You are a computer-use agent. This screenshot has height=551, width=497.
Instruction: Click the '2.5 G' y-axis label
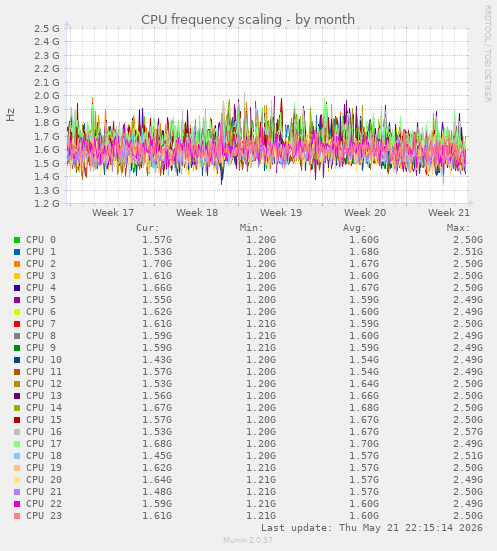click(47, 28)
